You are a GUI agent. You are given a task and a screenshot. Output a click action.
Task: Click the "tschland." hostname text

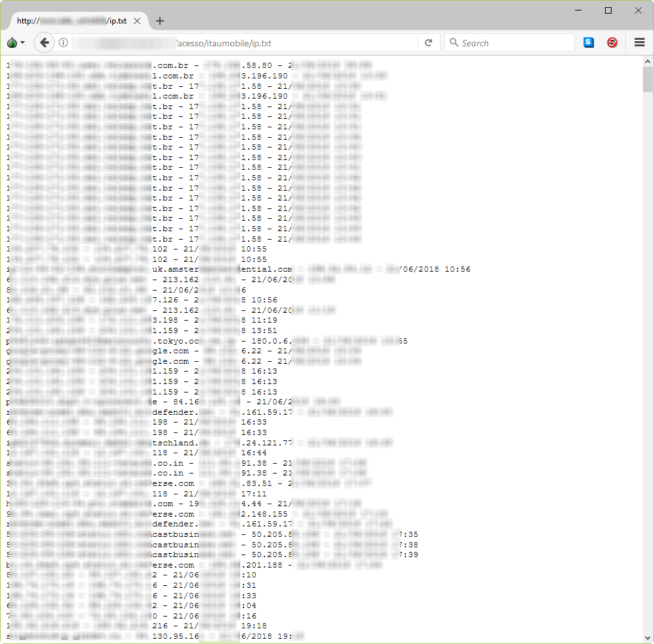pyautogui.click(x=175, y=443)
